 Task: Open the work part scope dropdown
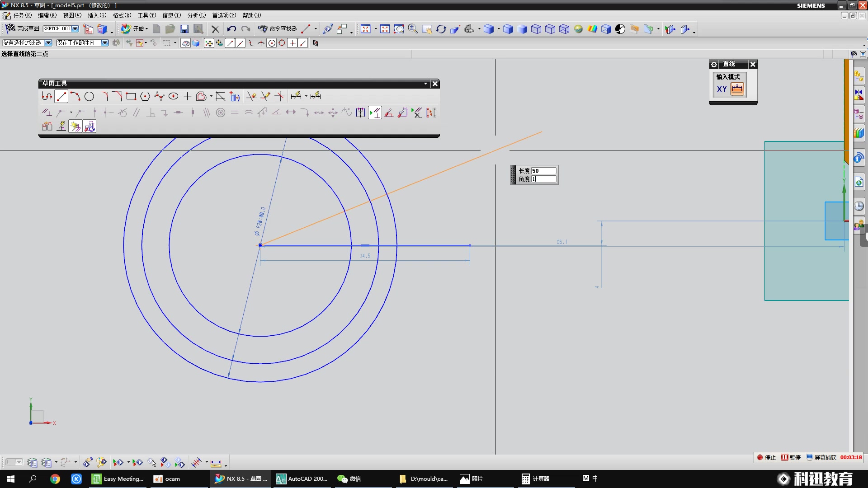click(104, 43)
